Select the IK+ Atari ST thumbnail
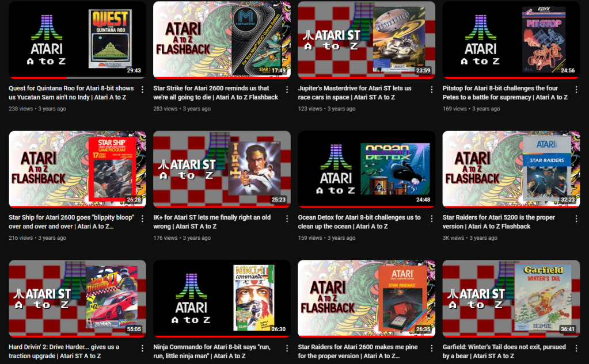This screenshot has height=364, width=589. tap(222, 168)
